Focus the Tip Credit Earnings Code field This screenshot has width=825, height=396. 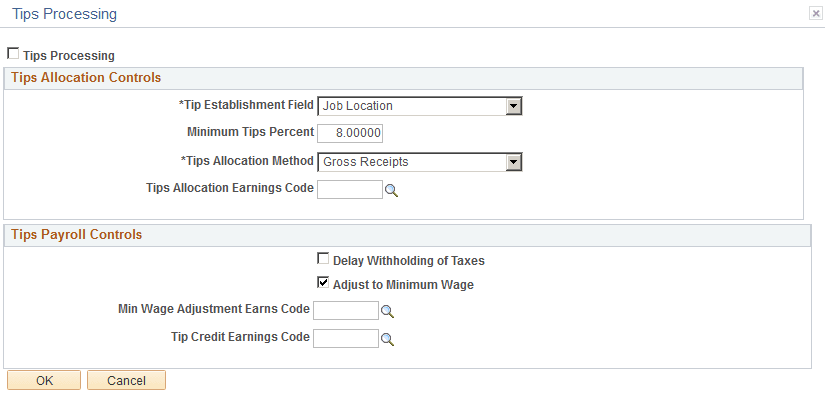(x=346, y=338)
